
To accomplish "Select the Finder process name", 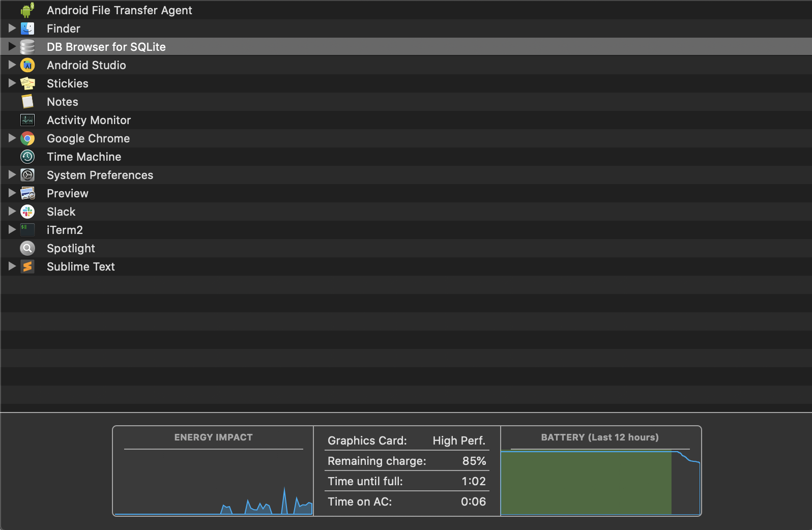I will 64,29.
